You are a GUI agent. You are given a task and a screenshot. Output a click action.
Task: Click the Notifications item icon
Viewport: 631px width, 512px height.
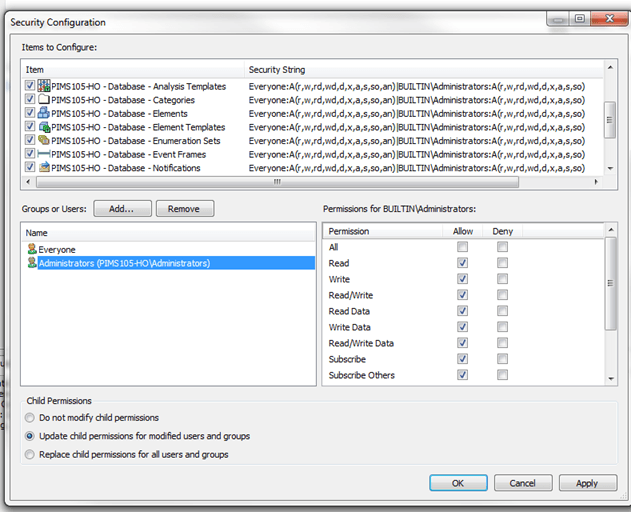tap(44, 167)
